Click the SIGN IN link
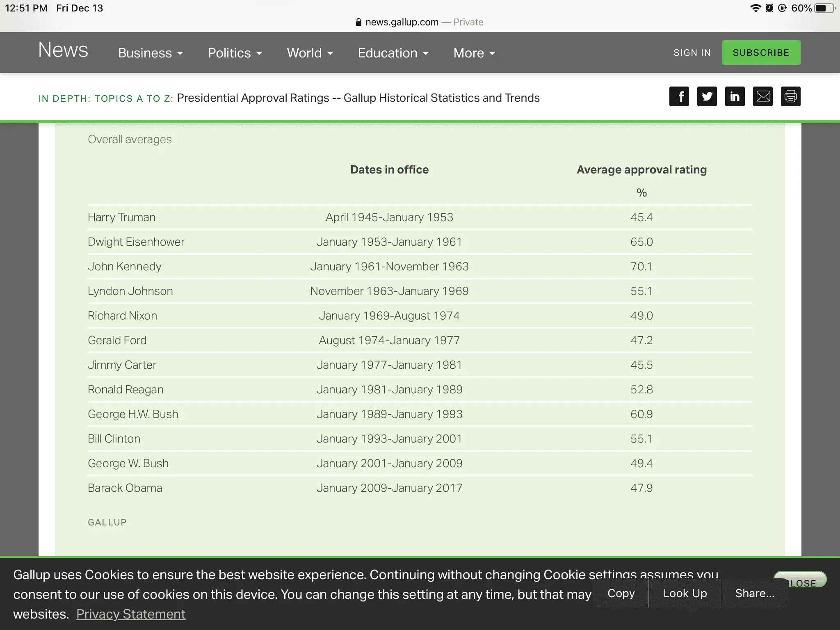Viewport: 840px width, 630px height. (x=692, y=53)
